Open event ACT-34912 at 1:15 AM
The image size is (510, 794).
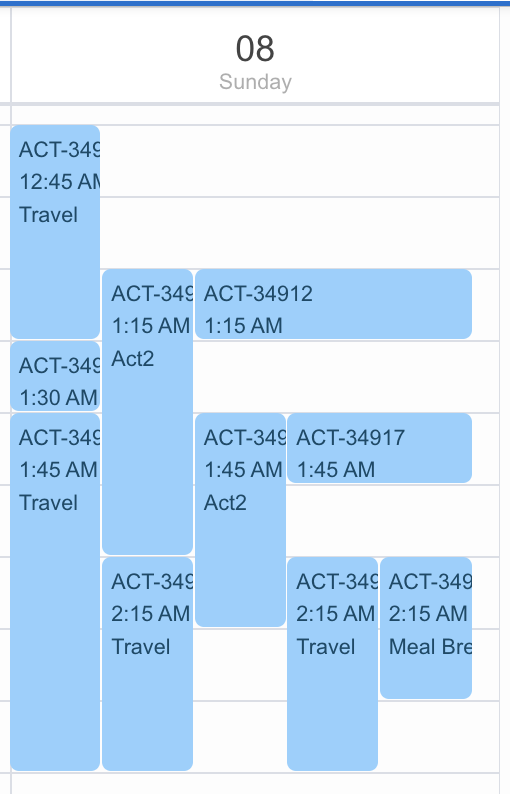333,304
